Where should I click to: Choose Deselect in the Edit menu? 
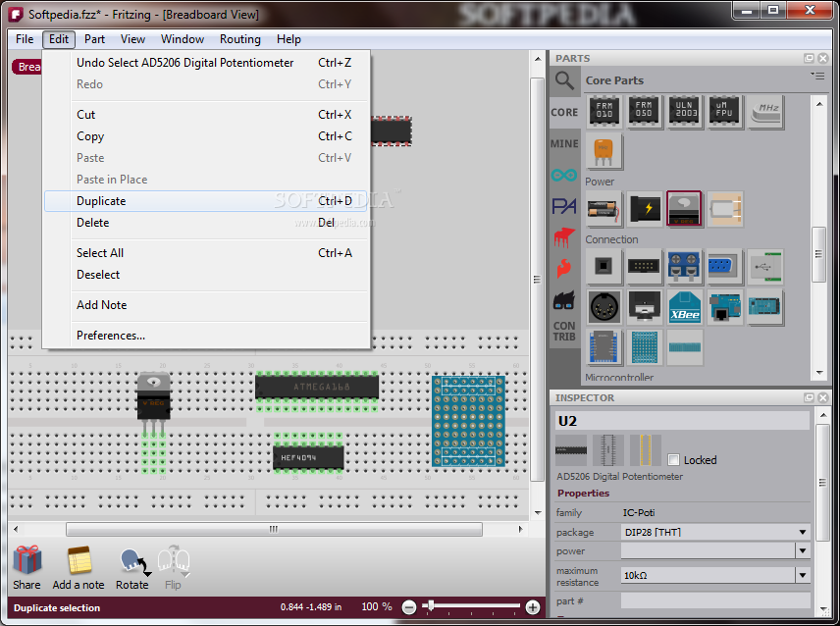pos(206,275)
